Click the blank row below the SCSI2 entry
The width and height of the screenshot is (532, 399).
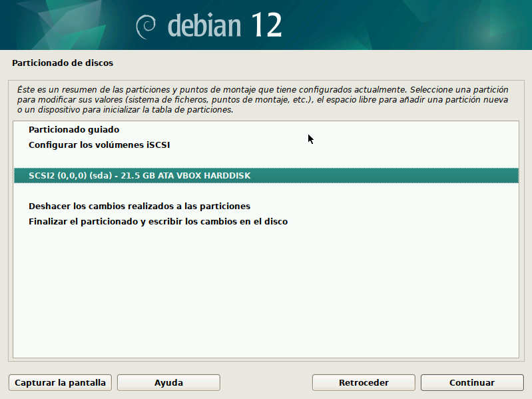tap(266, 191)
